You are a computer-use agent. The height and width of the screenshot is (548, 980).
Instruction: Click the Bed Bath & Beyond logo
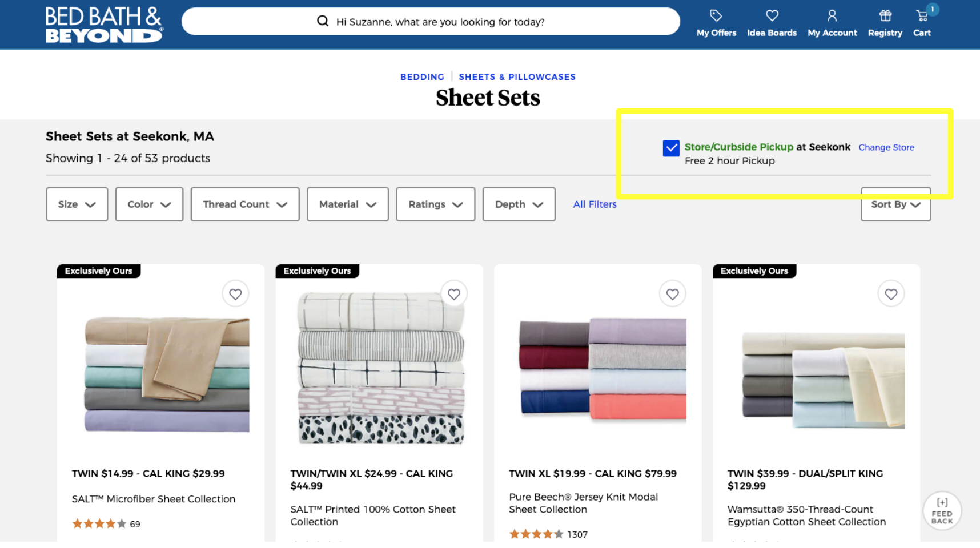pos(105,25)
